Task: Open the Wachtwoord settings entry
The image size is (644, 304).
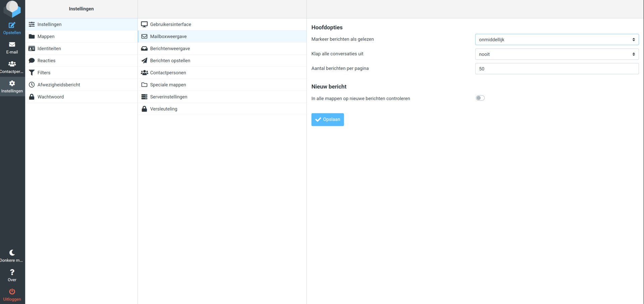Action: [x=81, y=97]
